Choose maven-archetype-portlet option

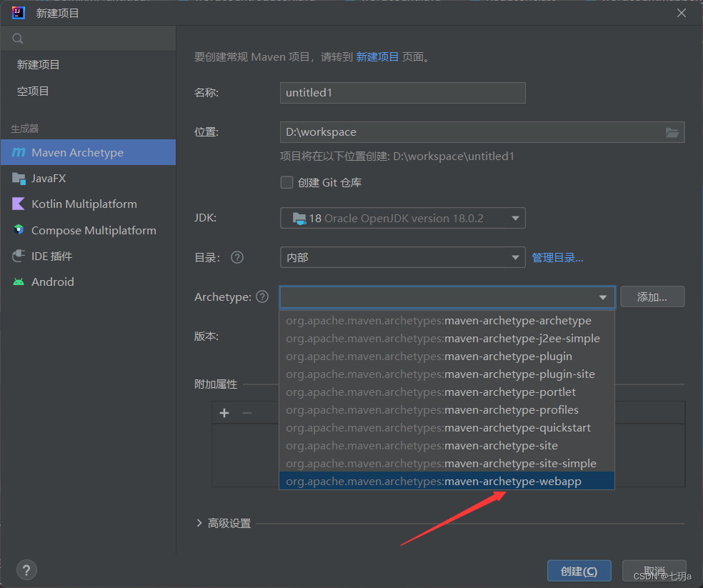pyautogui.click(x=447, y=392)
